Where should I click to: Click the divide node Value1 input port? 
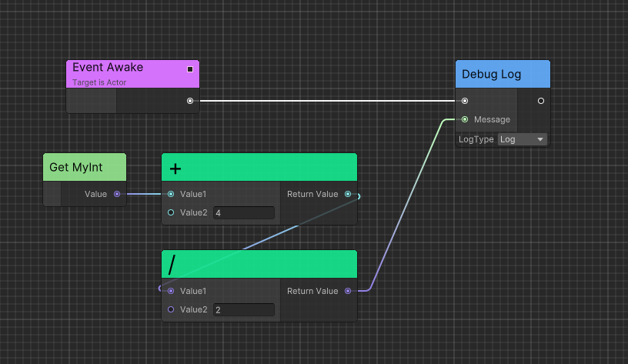[170, 291]
